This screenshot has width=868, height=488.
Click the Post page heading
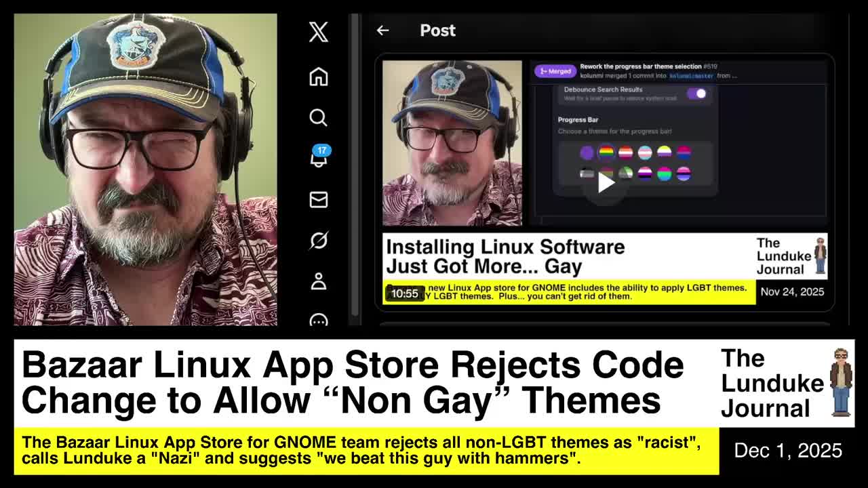coord(437,30)
